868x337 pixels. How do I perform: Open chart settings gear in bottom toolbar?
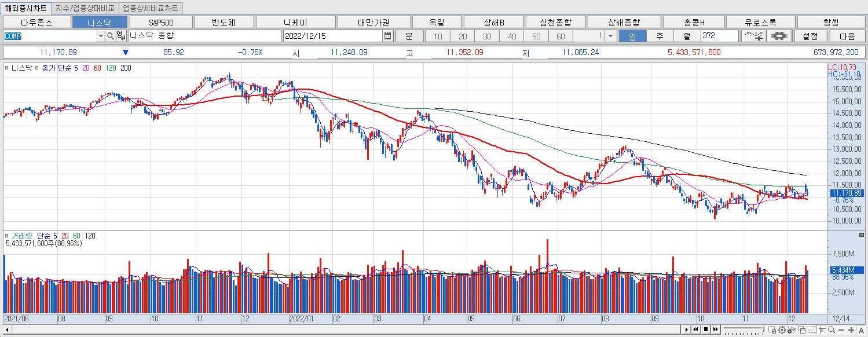(x=782, y=330)
